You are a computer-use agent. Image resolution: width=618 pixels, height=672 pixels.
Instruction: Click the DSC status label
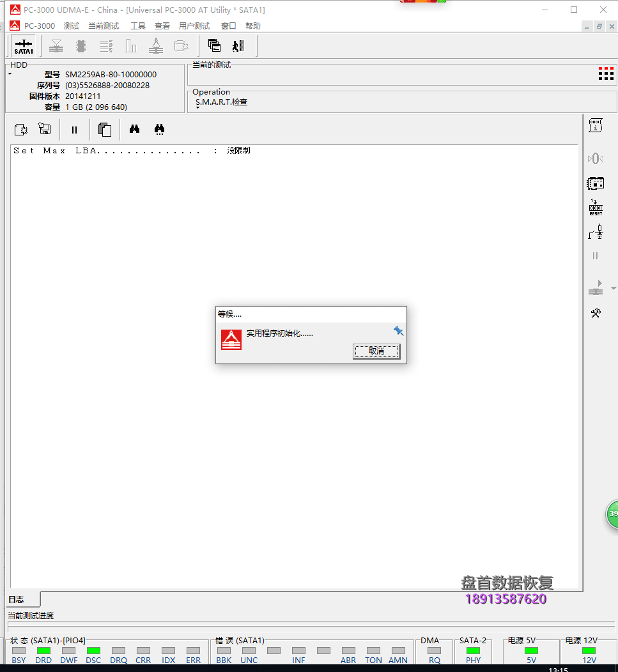(93, 661)
